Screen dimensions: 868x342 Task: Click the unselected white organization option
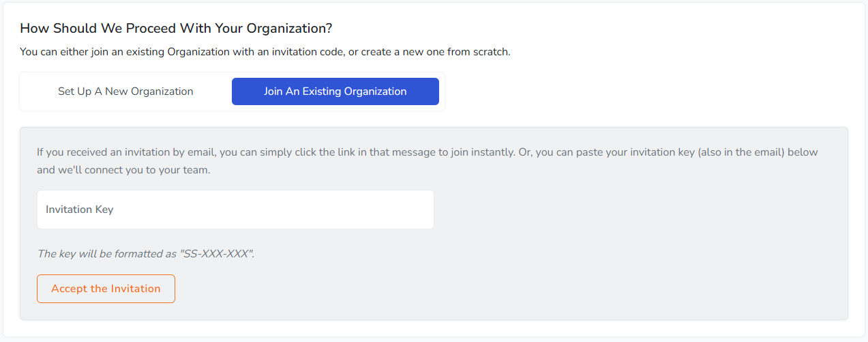click(125, 91)
